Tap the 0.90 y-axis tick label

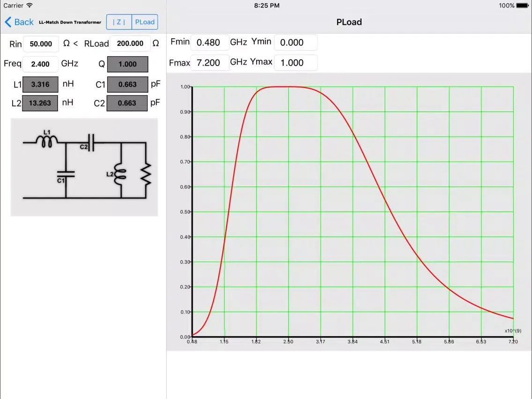(185, 112)
